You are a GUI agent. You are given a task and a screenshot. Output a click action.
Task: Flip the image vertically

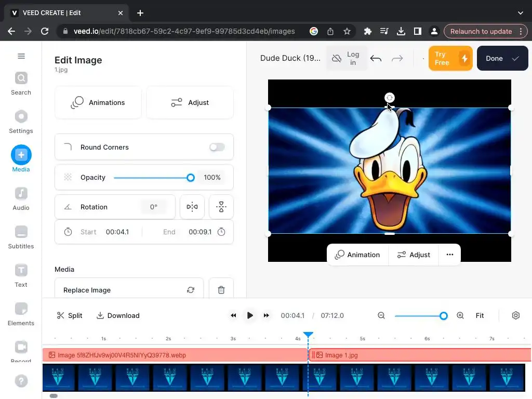(x=221, y=207)
